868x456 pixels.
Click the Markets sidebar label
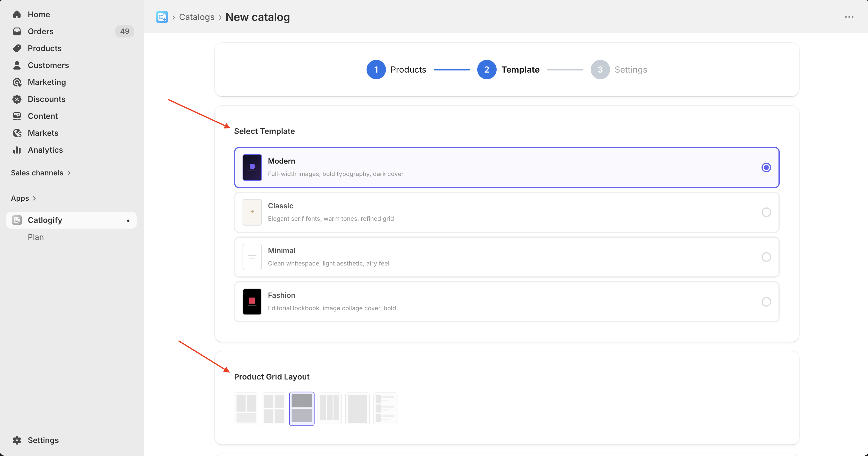pyautogui.click(x=43, y=133)
